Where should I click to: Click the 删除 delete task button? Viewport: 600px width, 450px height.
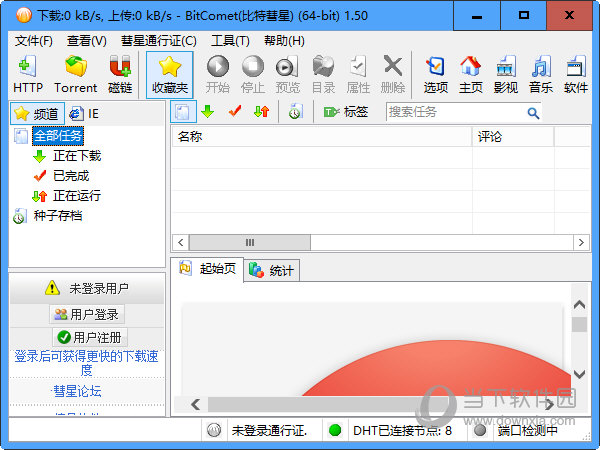coord(393,75)
